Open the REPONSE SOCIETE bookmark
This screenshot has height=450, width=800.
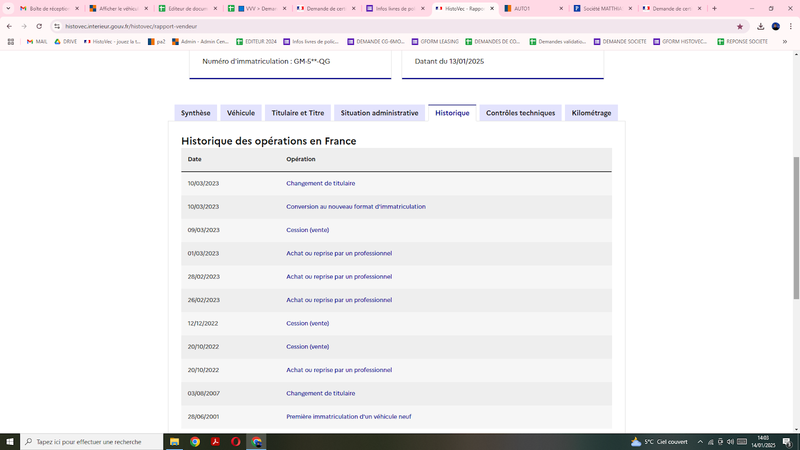click(x=742, y=41)
